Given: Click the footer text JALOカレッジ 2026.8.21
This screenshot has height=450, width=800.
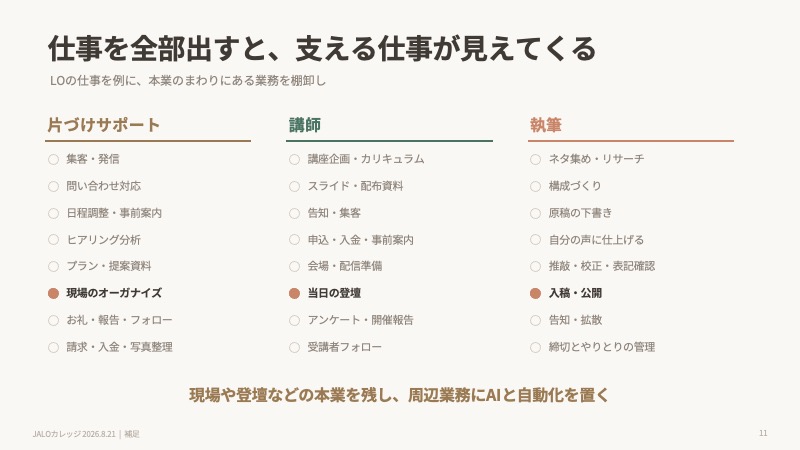Looking at the screenshot, I should (x=74, y=434).
